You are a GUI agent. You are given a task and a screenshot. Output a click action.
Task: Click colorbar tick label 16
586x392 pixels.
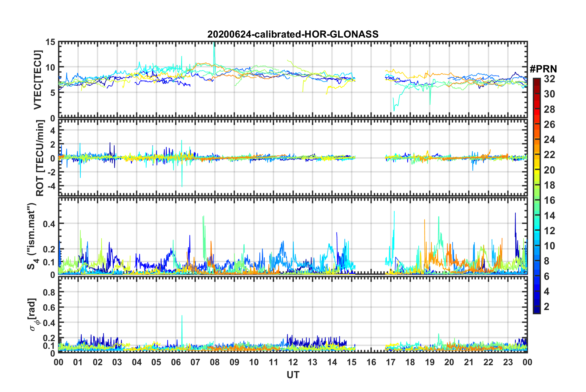(549, 200)
